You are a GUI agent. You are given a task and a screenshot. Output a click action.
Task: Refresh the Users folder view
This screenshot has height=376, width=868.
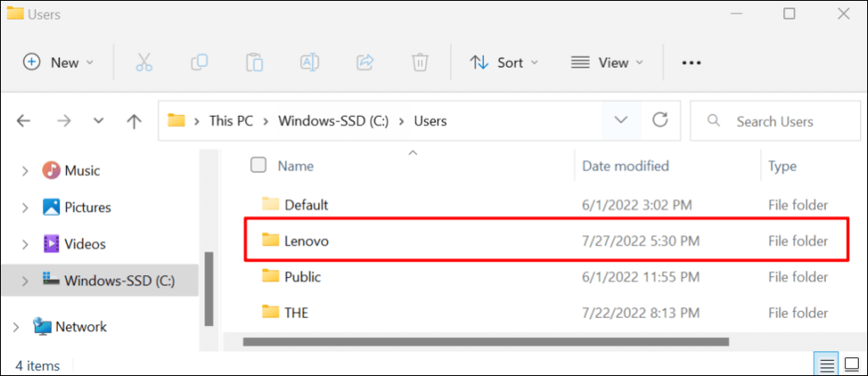[660, 120]
